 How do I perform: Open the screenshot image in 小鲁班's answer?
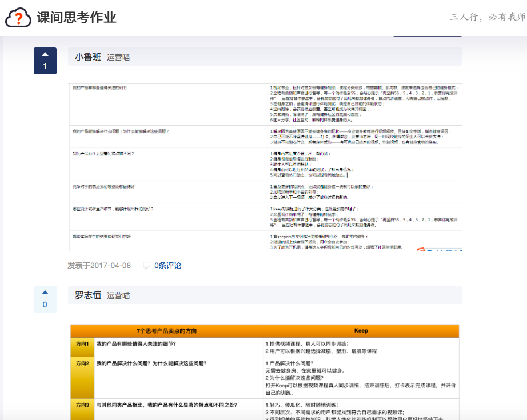(266, 167)
